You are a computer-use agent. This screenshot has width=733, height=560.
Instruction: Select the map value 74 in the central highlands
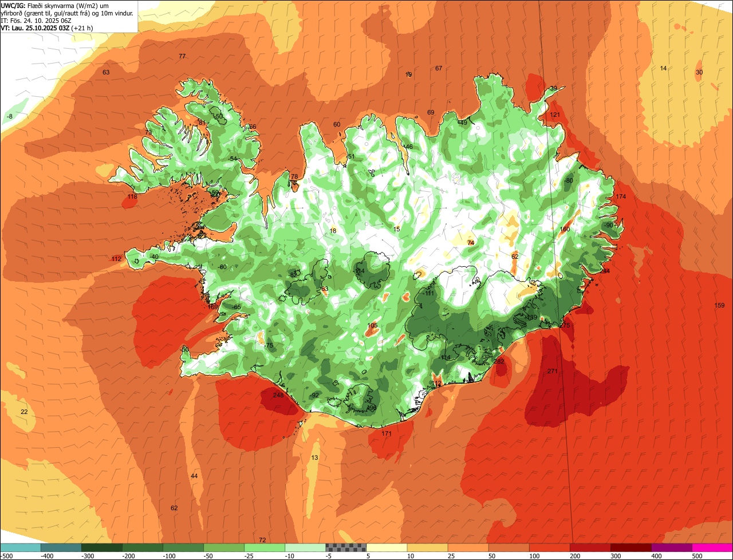click(x=471, y=243)
